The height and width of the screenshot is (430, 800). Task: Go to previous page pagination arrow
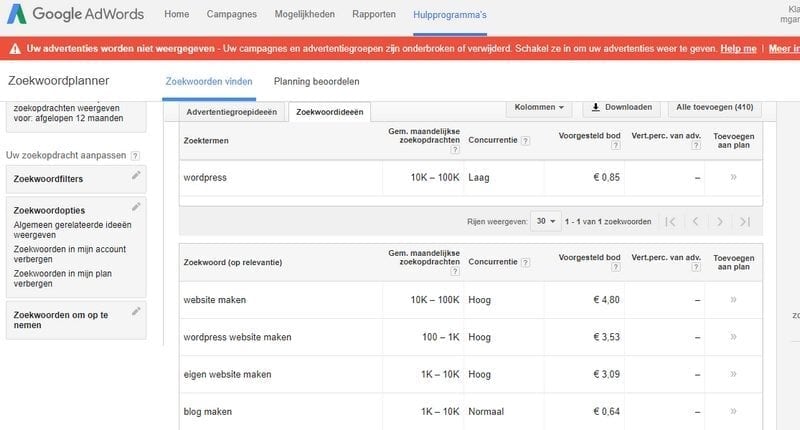tap(695, 221)
